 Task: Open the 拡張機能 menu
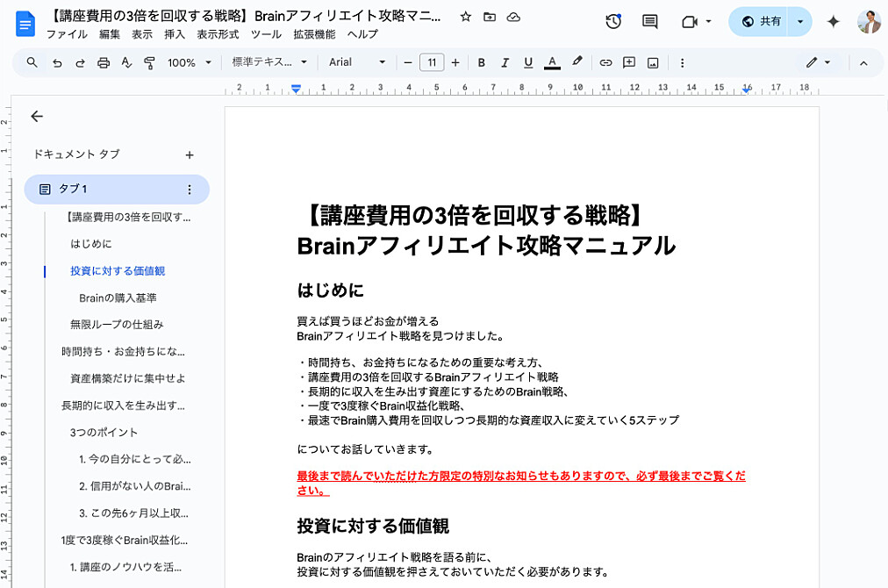point(314,34)
